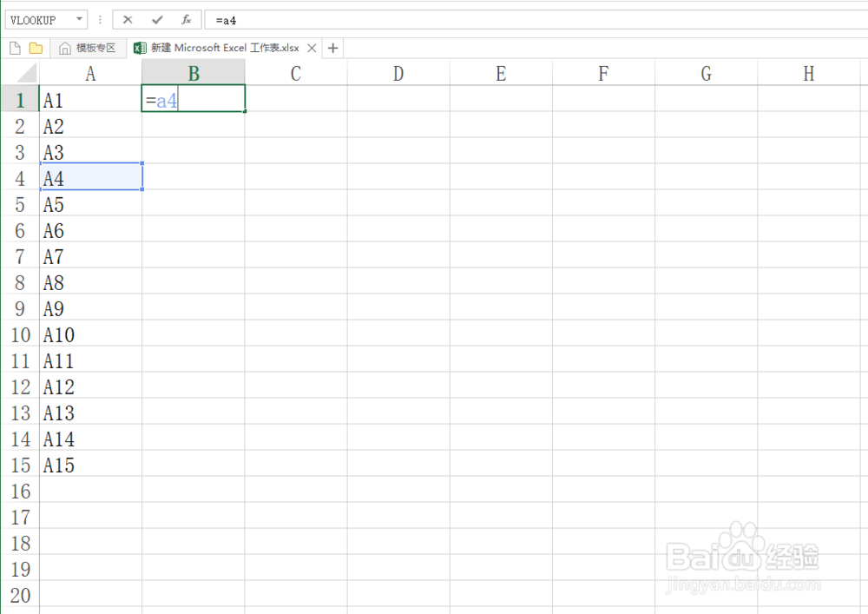
Task: Click cell containing A6
Action: tap(91, 230)
